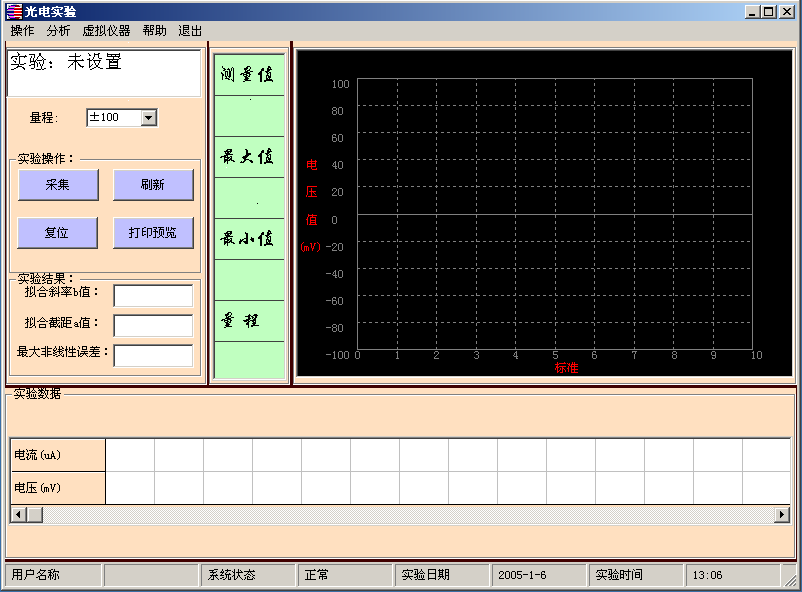Click the 光电实验 app icon in title bar
Image resolution: width=802 pixels, height=592 pixels.
point(14,12)
